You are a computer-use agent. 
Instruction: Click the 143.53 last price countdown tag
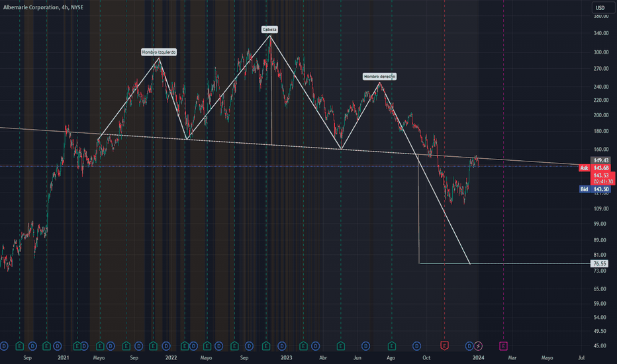click(x=602, y=178)
